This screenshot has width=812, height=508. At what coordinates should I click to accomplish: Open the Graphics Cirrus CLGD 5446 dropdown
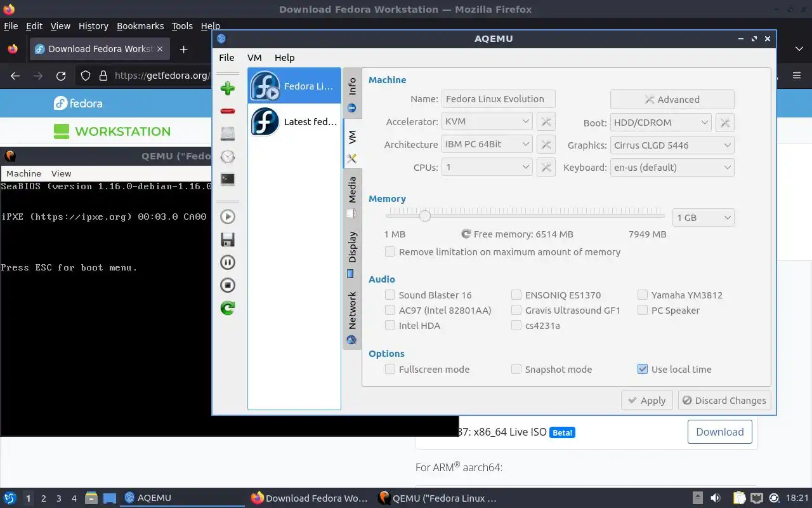672,145
